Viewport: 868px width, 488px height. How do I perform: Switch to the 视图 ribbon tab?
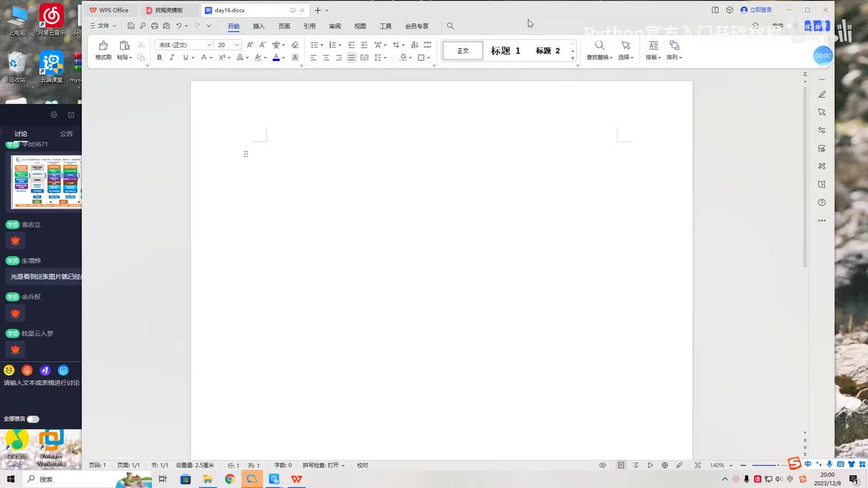tap(360, 26)
